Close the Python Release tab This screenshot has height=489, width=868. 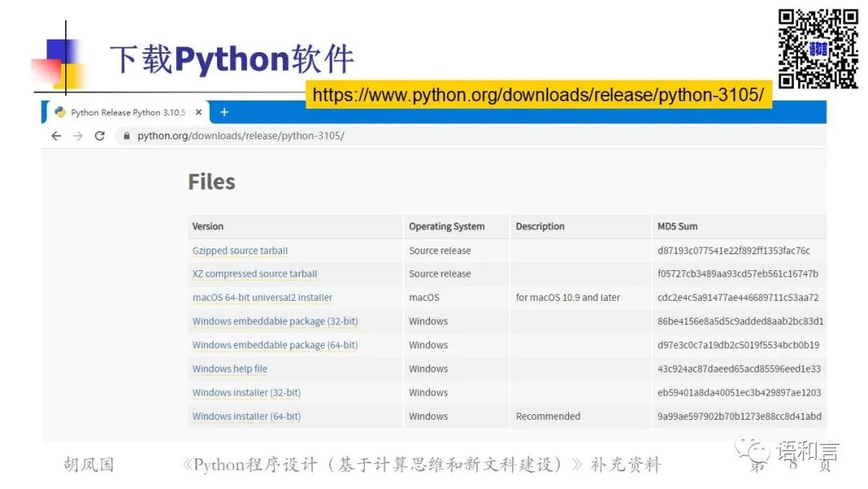point(199,112)
